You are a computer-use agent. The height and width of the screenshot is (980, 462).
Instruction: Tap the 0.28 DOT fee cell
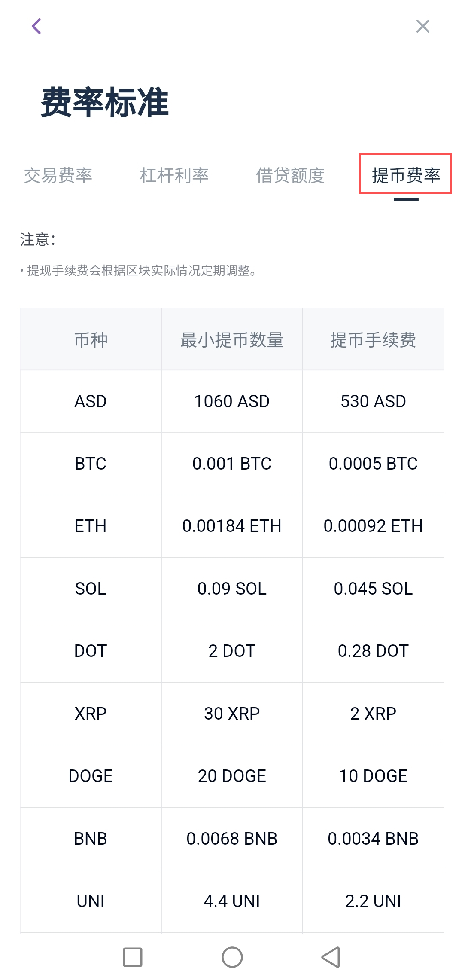click(x=373, y=651)
